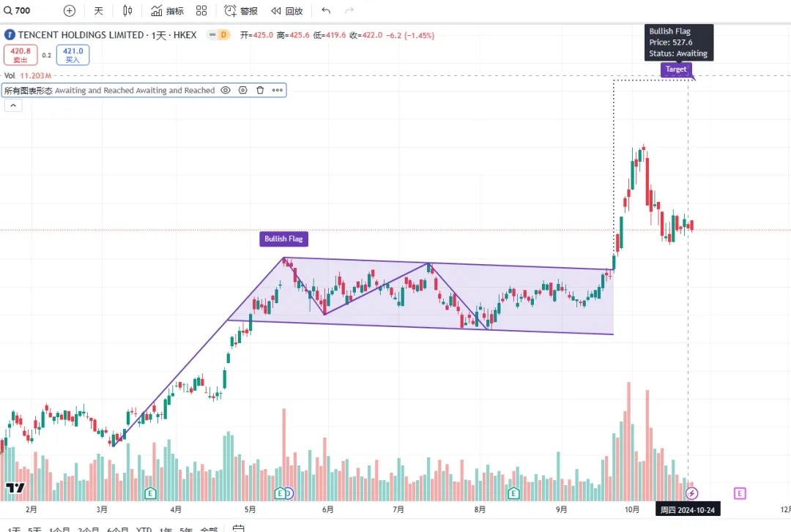Select the purple Bullish Flag pattern label
Screen dimensions: 791x532
pyautogui.click(x=283, y=239)
